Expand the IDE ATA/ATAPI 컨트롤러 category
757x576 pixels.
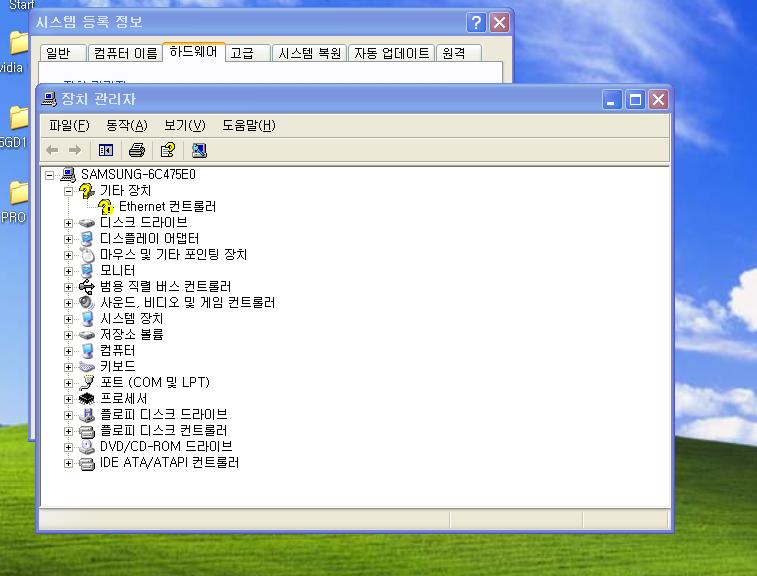[x=68, y=463]
